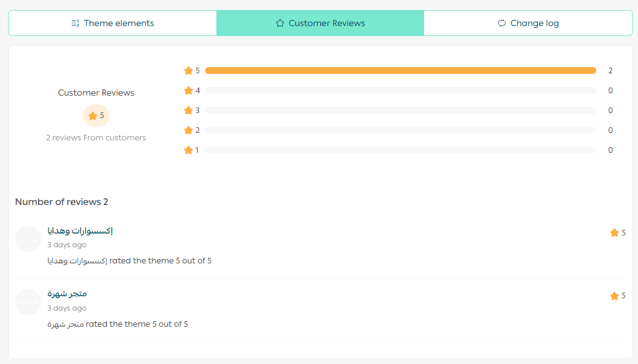Viewport: 638px width, 364px height.
Task: Switch to the Customer Reviews tab
Action: (x=320, y=23)
